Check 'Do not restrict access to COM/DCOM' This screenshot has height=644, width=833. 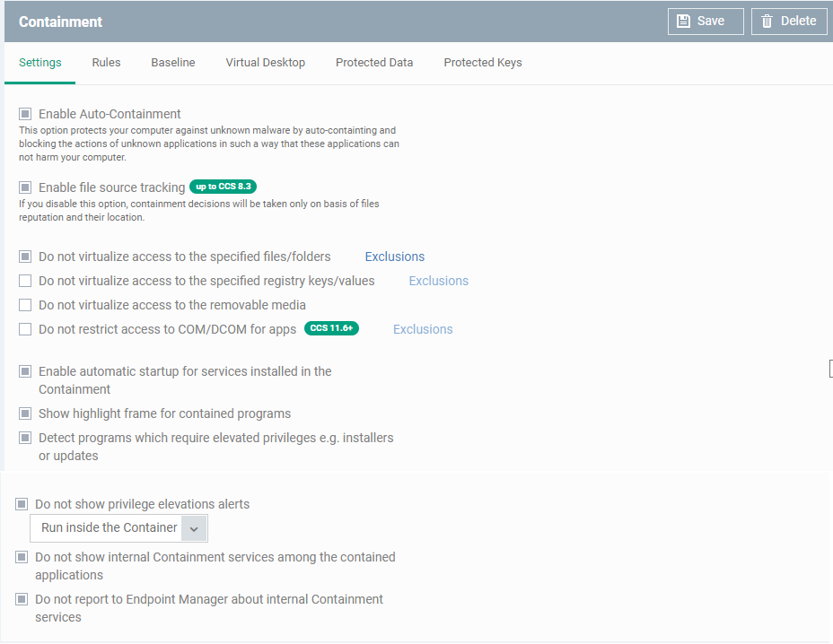(x=25, y=329)
